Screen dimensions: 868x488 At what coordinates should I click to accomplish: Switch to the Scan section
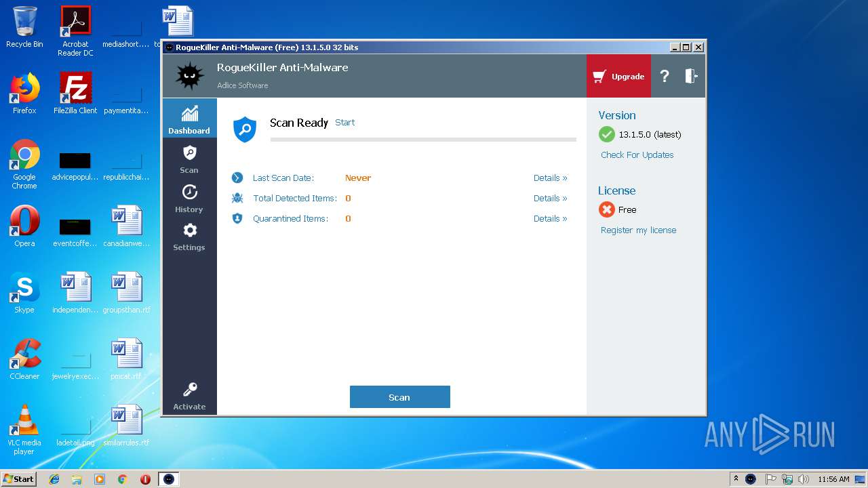[x=189, y=159]
